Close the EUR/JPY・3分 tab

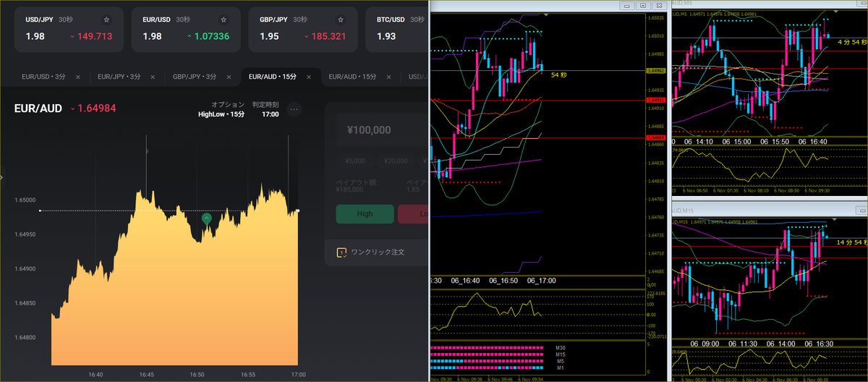pyautogui.click(x=154, y=77)
